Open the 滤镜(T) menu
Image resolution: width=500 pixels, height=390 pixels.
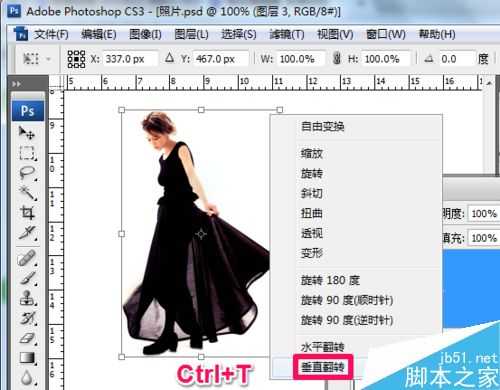click(287, 34)
